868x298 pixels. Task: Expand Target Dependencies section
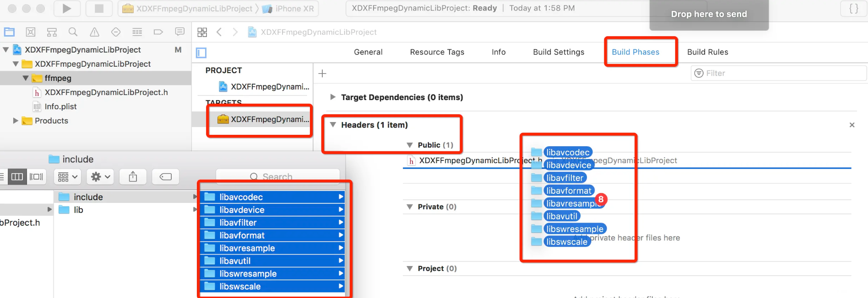pyautogui.click(x=333, y=97)
